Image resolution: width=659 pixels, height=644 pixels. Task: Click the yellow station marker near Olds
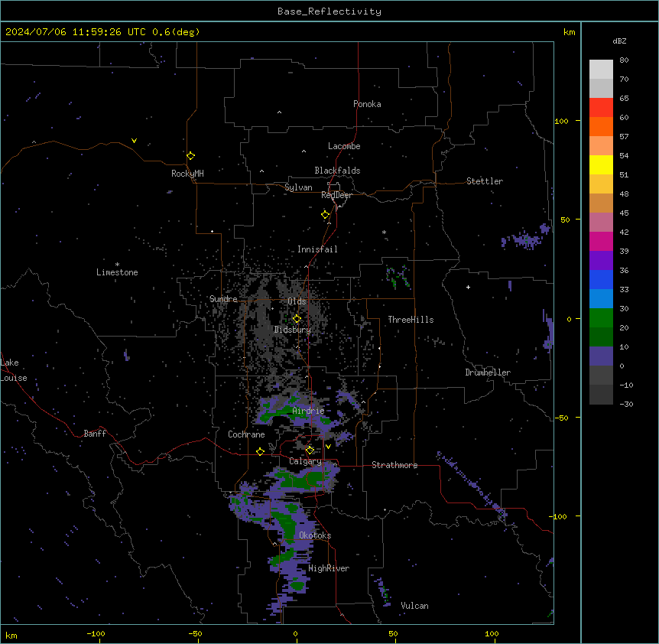[x=297, y=319]
